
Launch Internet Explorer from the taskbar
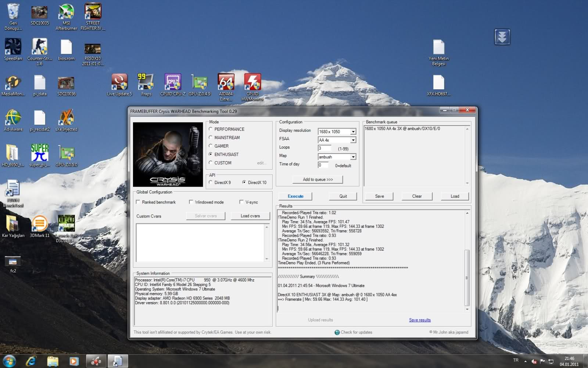click(x=31, y=361)
